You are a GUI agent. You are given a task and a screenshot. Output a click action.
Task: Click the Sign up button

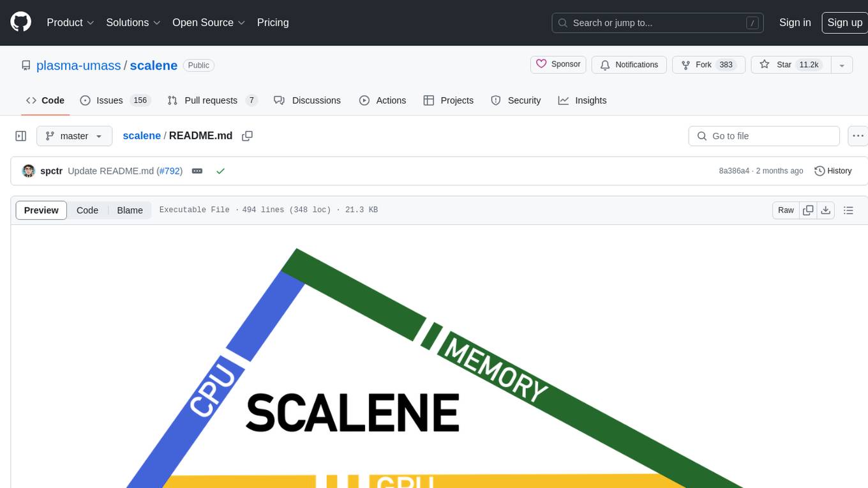click(844, 22)
